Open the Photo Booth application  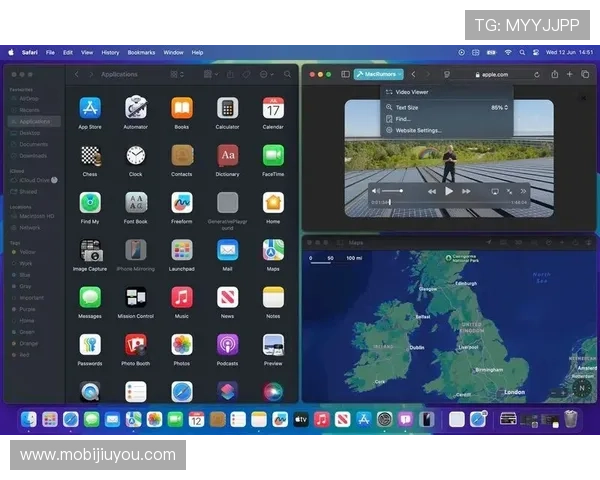coord(136,345)
